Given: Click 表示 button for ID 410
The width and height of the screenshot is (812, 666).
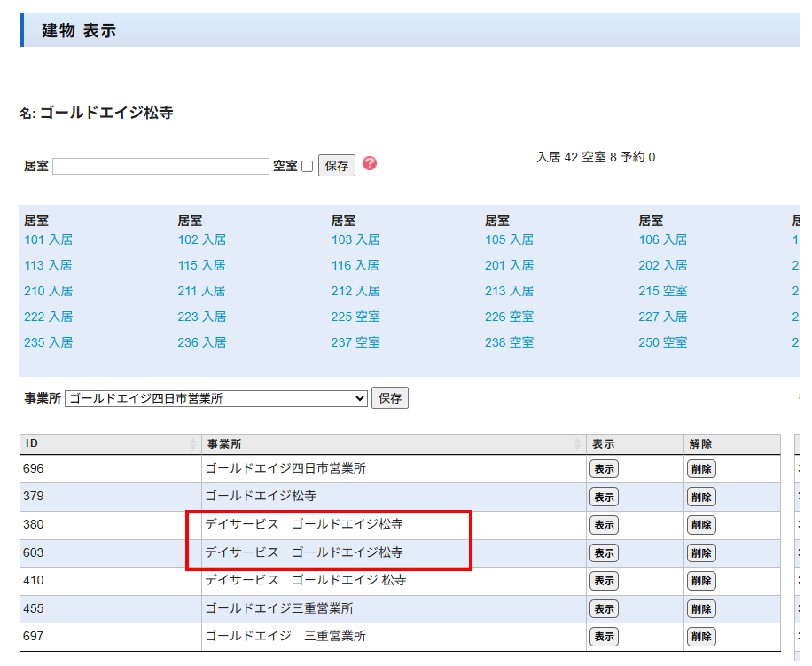Looking at the screenshot, I should [604, 581].
